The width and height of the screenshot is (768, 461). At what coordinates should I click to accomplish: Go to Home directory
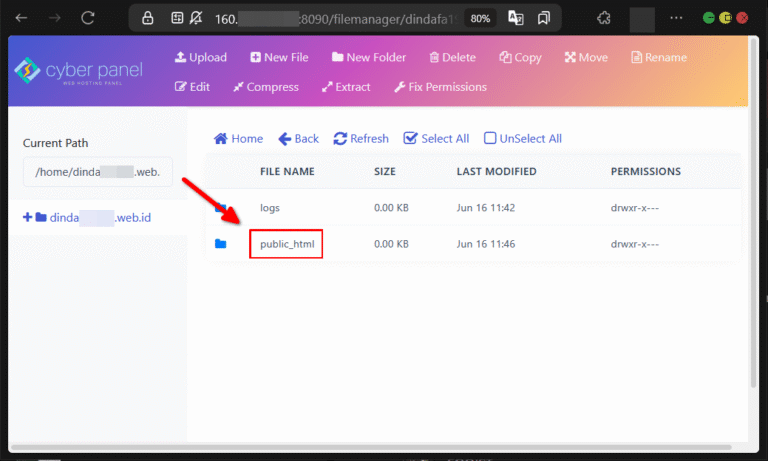(239, 139)
